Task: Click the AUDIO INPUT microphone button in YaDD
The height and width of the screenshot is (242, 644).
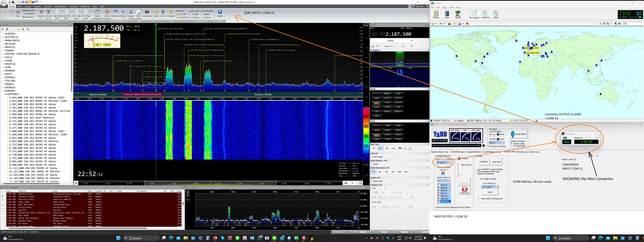Action: coord(518,134)
